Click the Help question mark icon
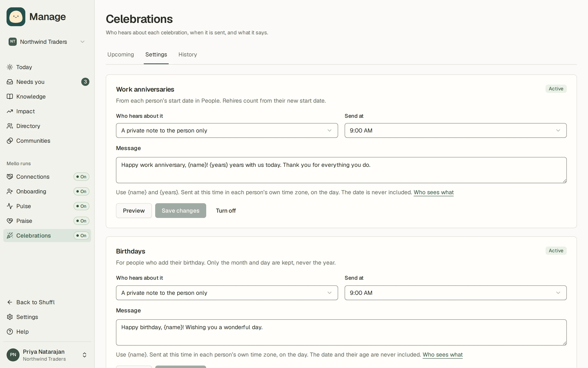This screenshot has width=588, height=368. point(10,332)
